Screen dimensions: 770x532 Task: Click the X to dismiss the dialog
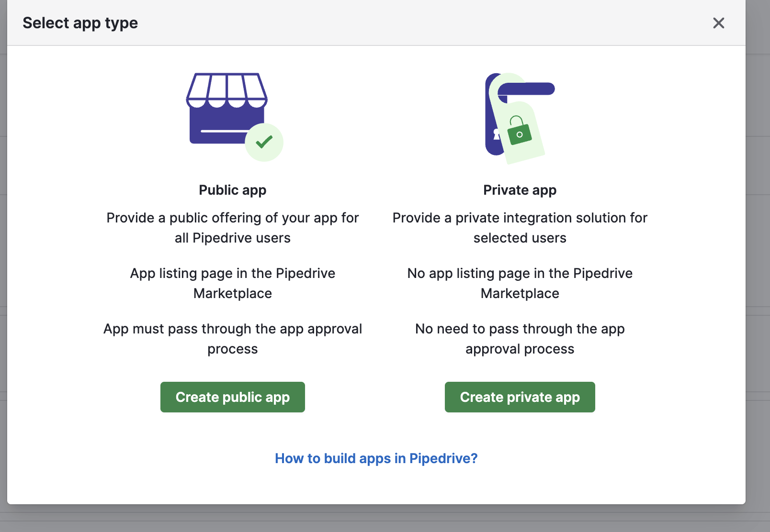(x=718, y=22)
